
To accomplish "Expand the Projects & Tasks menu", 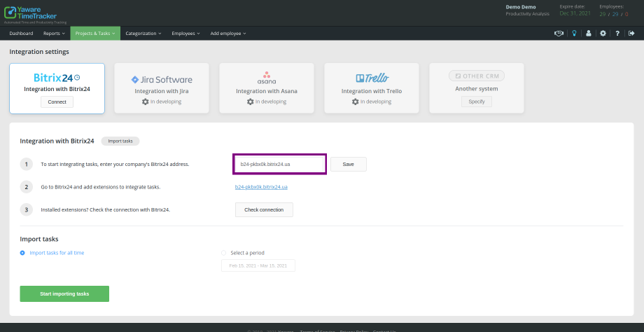I will (95, 34).
